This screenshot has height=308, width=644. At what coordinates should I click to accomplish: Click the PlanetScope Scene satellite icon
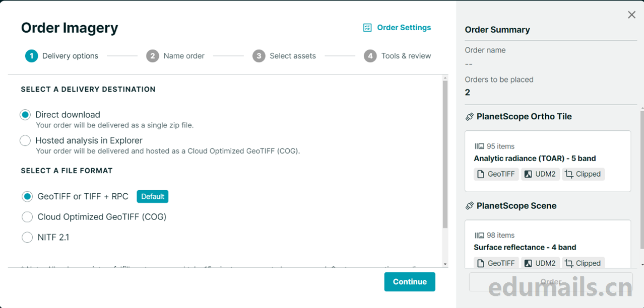(469, 206)
